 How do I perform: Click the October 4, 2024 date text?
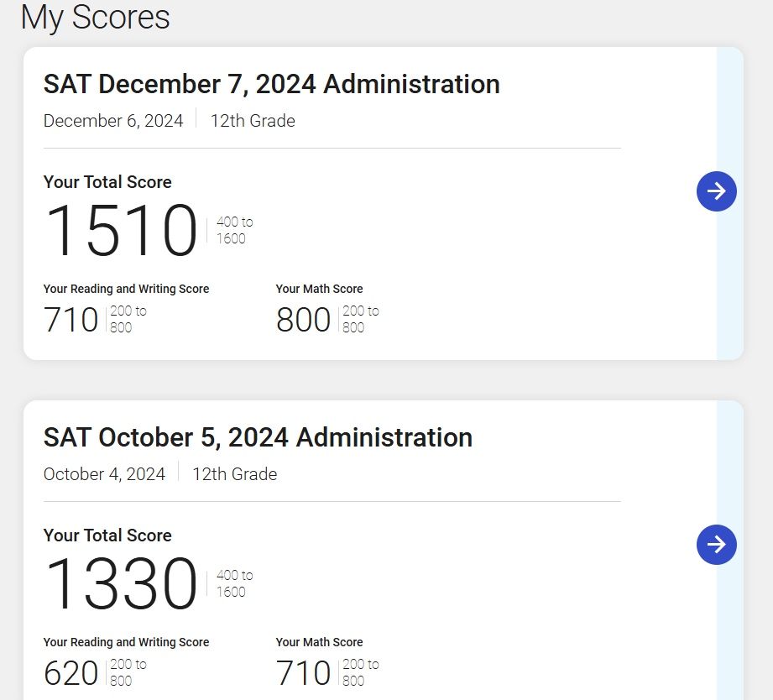coord(105,474)
